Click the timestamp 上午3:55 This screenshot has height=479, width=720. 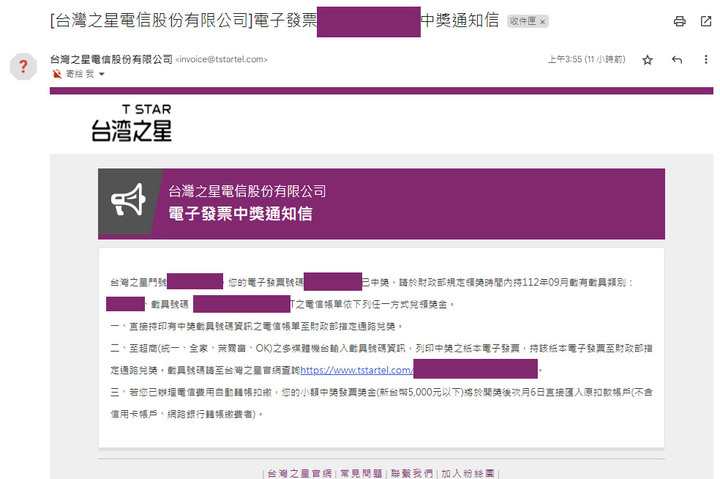pyautogui.click(x=586, y=59)
